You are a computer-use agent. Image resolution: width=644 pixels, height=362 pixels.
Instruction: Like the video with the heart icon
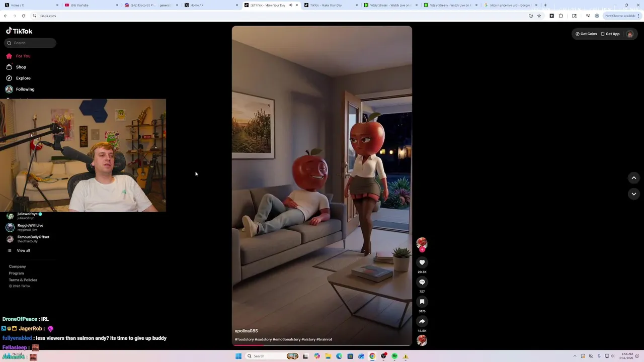click(x=422, y=262)
